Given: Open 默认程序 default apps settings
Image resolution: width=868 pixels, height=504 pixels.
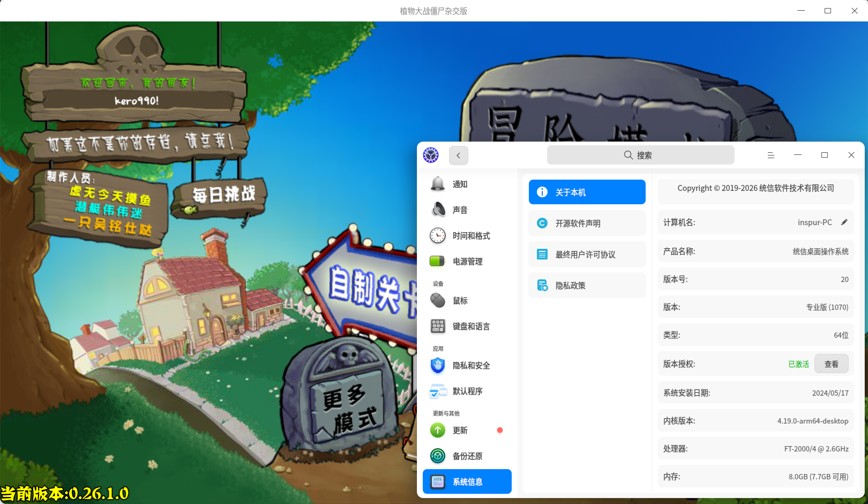Looking at the screenshot, I should click(467, 391).
